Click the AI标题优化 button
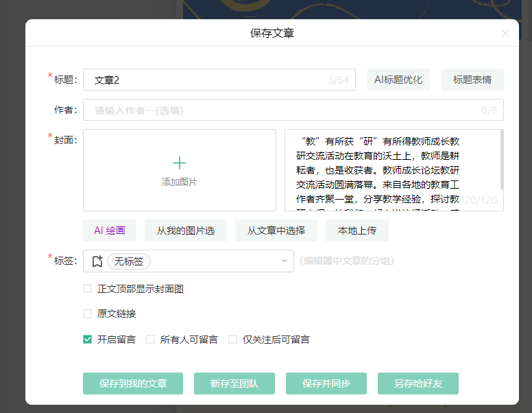The height and width of the screenshot is (413, 532). (398, 80)
